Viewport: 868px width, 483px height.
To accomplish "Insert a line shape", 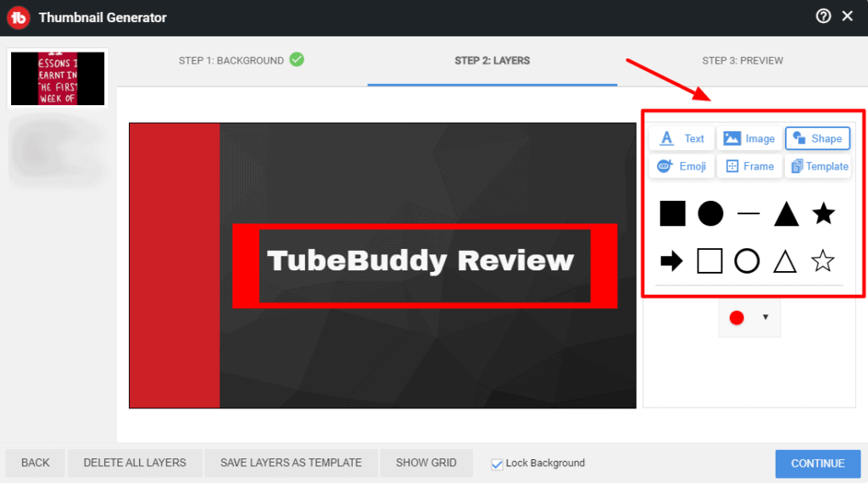I will pyautogui.click(x=748, y=214).
